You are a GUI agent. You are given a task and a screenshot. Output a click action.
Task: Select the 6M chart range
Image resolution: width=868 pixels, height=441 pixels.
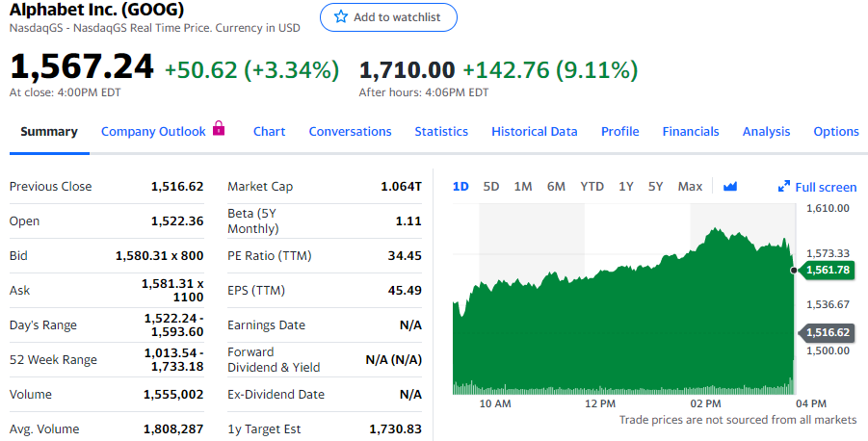556,187
